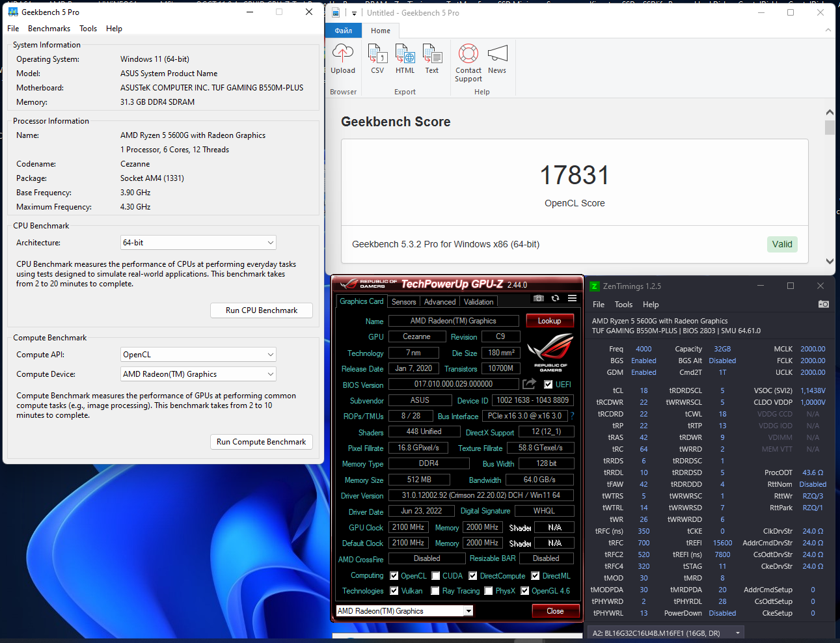This screenshot has height=643, width=840.
Task: Open the quick access toolbar dropdown arrow
Action: (x=354, y=13)
